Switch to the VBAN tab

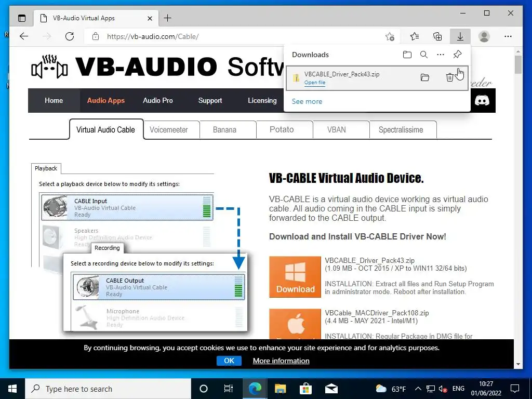click(341, 129)
